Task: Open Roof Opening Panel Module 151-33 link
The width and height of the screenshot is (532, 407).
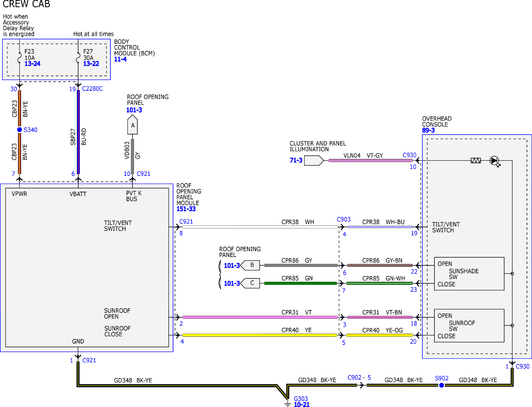Action: point(186,209)
